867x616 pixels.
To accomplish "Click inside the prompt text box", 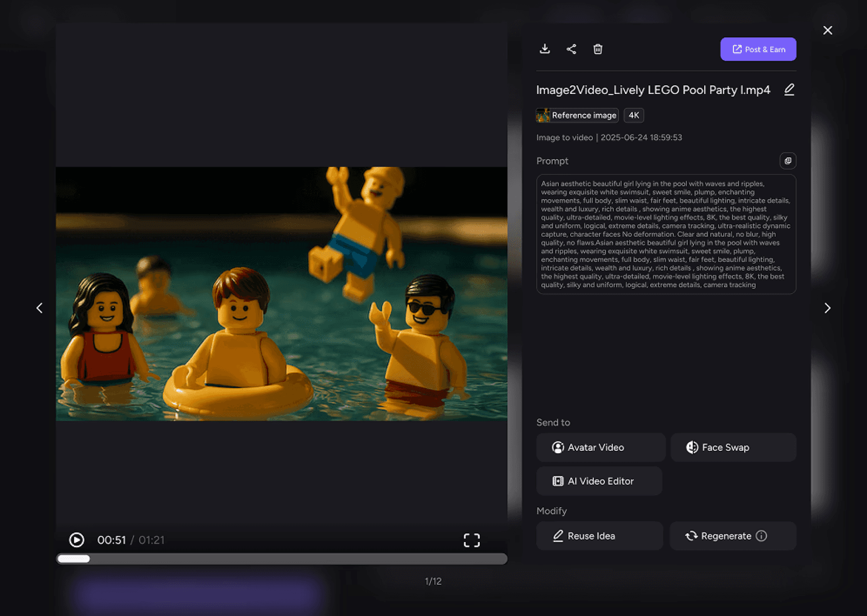I will click(666, 234).
